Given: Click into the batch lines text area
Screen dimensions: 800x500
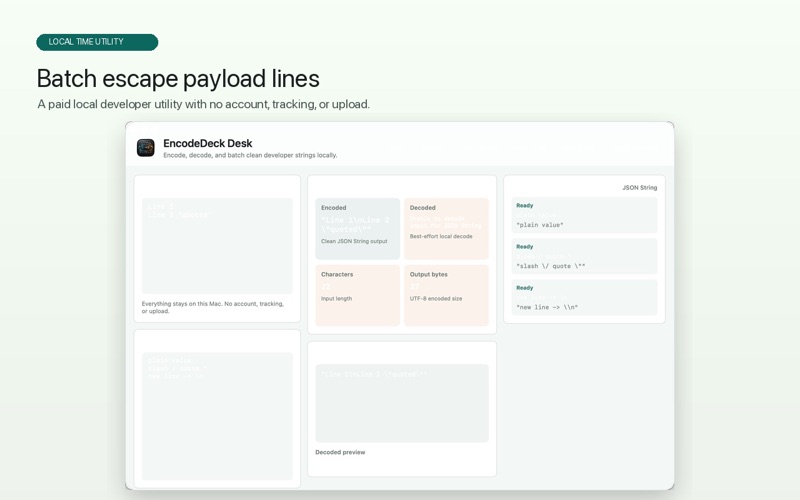Looking at the screenshot, I should 217,416.
